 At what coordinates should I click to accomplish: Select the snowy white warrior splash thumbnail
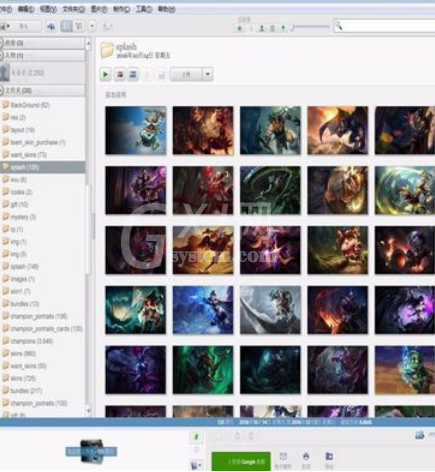(x=270, y=310)
